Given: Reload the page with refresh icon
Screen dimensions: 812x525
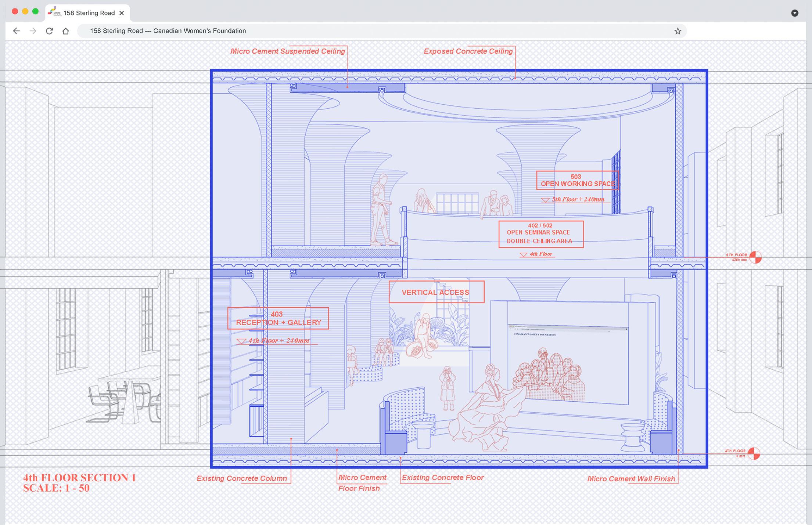Looking at the screenshot, I should [49, 31].
